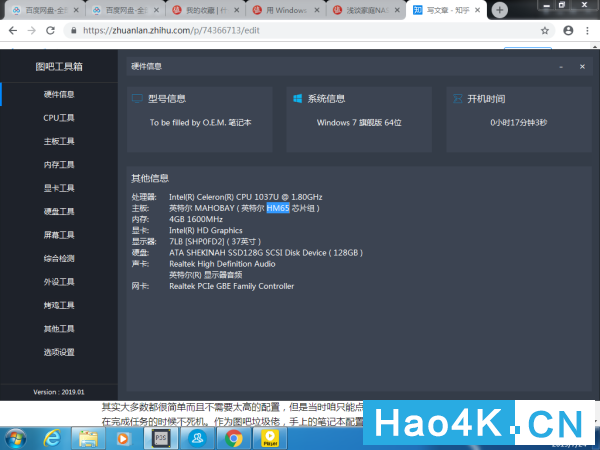Launch Internet Explorer from the taskbar
The image size is (600, 450).
click(52, 439)
